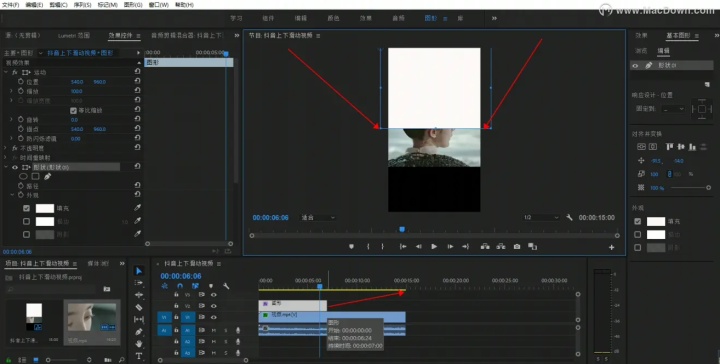Switch Project panel to list view
This screenshot has height=364, width=720.
click(x=22, y=360)
